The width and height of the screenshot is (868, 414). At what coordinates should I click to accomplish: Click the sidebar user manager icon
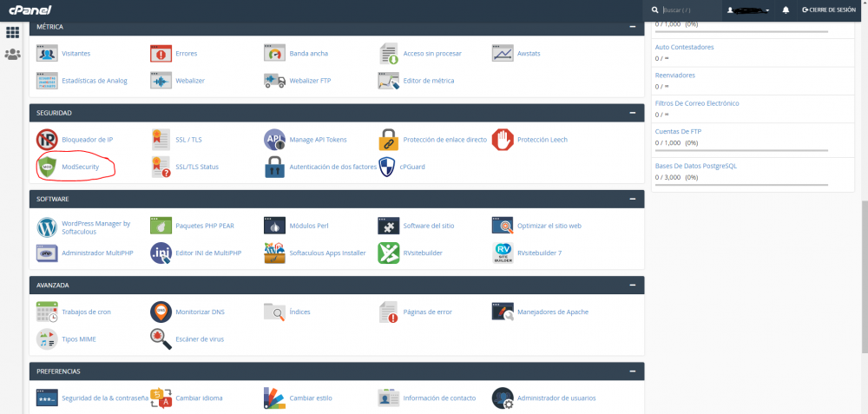click(x=12, y=54)
